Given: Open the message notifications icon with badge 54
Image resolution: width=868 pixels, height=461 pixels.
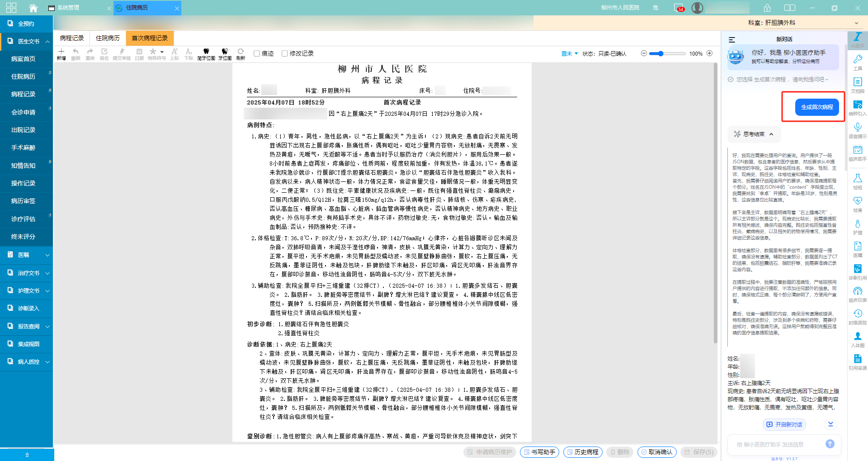Looking at the screenshot, I should click(x=679, y=8).
